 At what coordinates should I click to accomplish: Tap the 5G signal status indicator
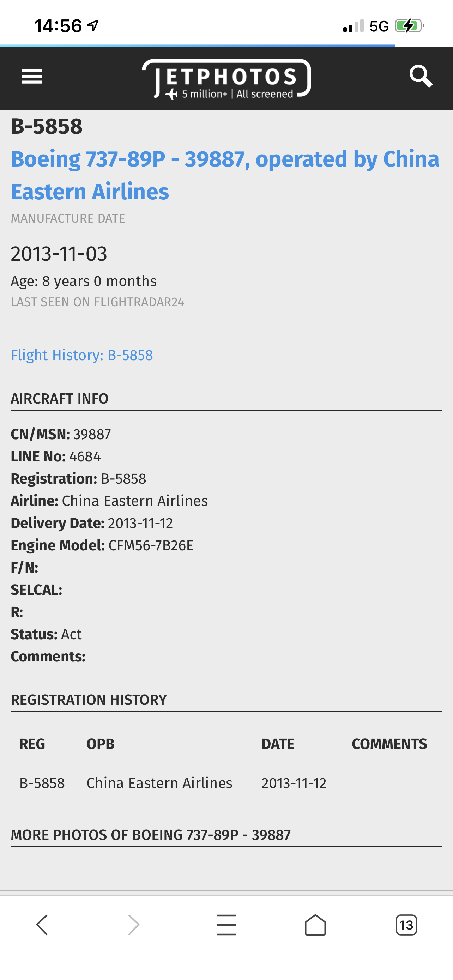click(379, 26)
